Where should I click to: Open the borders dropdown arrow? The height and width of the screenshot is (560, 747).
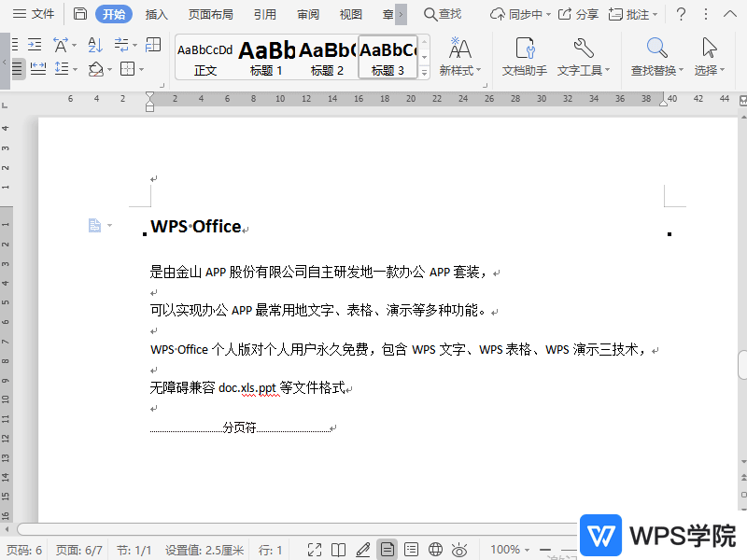point(141,68)
